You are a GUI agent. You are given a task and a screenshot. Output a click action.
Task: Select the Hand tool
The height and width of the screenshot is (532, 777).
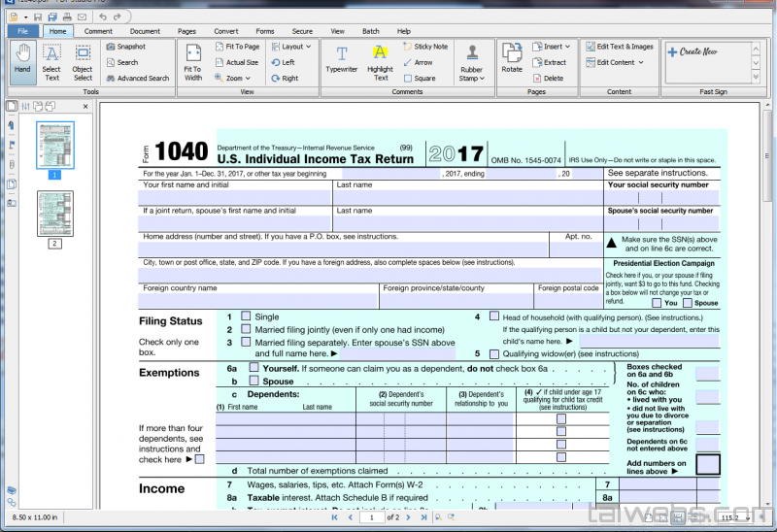pyautogui.click(x=23, y=59)
